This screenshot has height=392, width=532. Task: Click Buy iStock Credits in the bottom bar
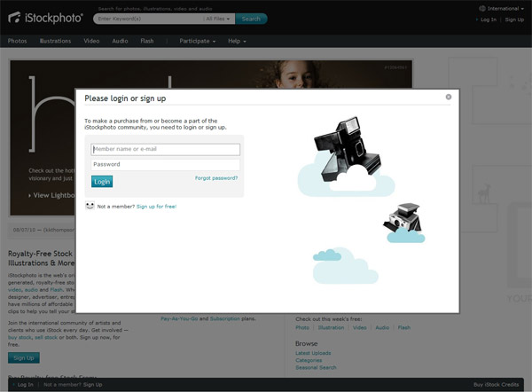(496, 385)
